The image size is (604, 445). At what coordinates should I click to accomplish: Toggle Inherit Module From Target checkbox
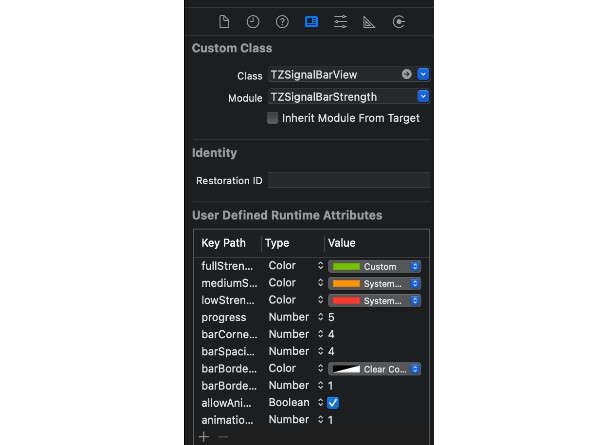click(272, 118)
